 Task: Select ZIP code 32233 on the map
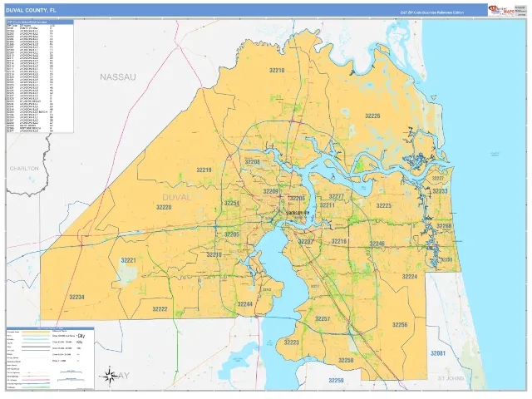click(440, 191)
